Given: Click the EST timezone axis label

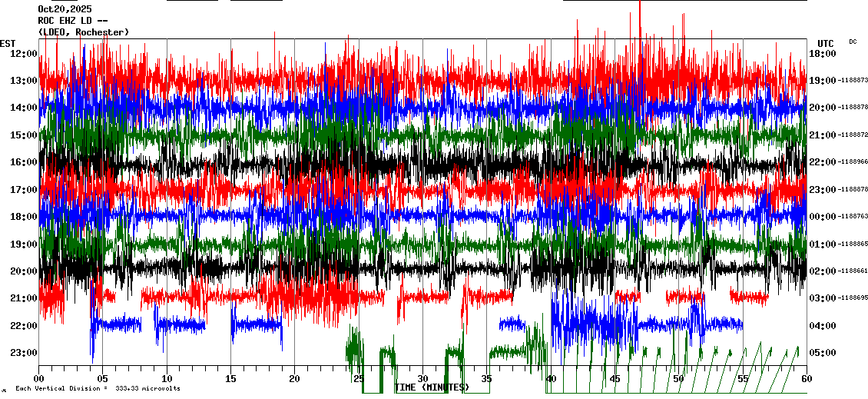Looking at the screenshot, I should pos(8,43).
